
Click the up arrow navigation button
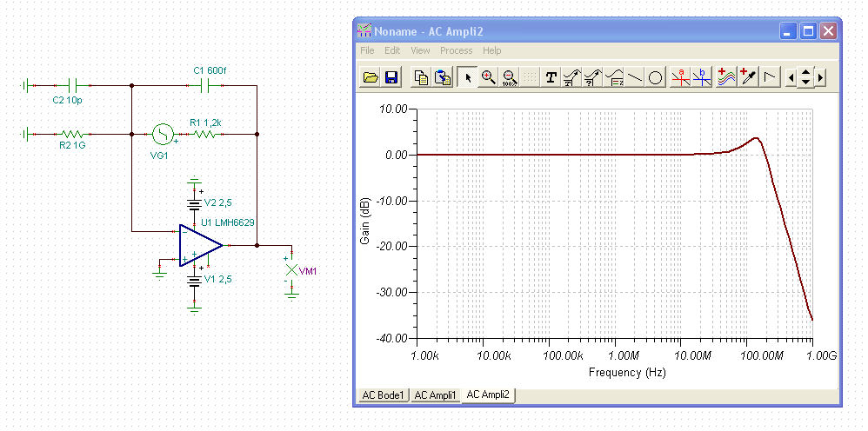pos(806,74)
